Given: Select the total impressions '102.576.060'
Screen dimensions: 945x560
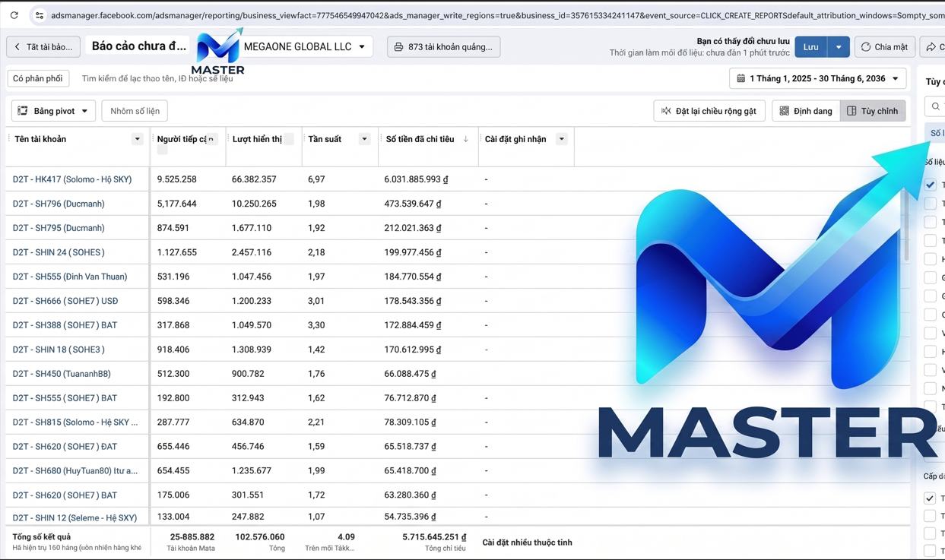Looking at the screenshot, I should point(260,536).
